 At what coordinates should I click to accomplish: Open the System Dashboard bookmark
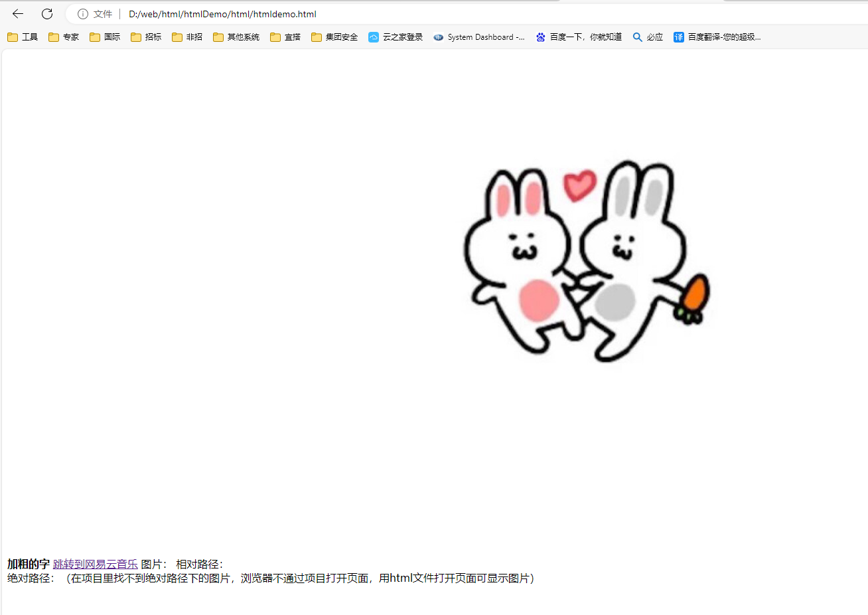point(478,37)
